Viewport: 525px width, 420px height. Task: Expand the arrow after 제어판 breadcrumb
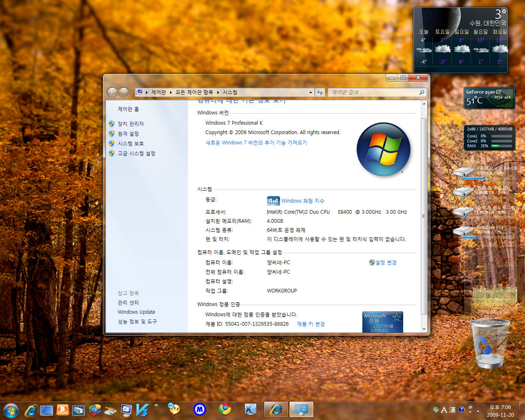tap(171, 93)
